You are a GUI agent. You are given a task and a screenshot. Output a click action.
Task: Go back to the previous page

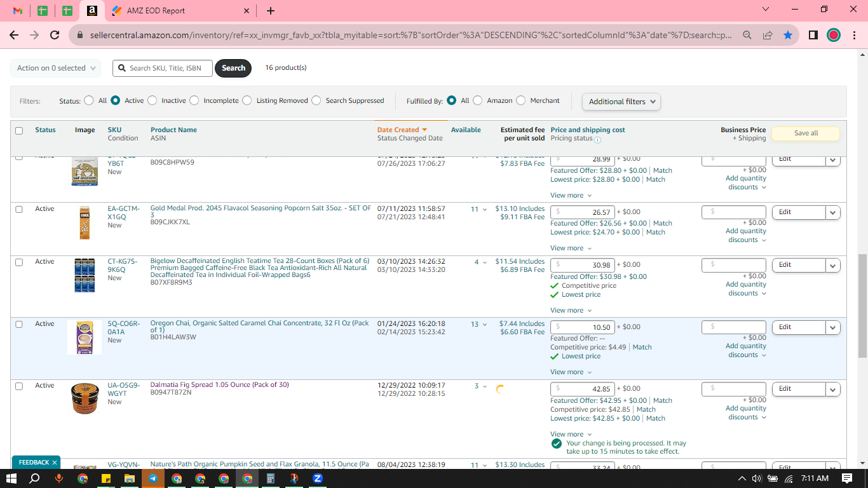[x=14, y=36]
